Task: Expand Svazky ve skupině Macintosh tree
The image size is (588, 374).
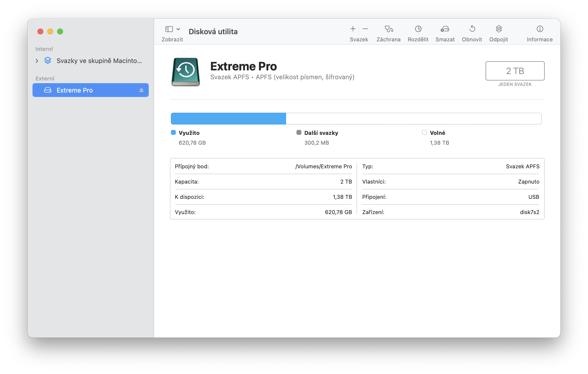Action: [x=37, y=61]
